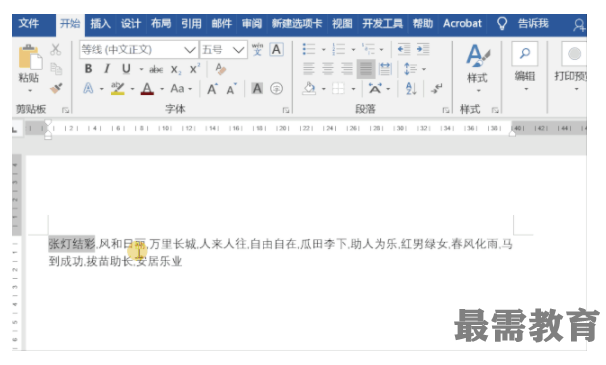Toggle justify alignment
The width and height of the screenshot is (606, 365).
[x=366, y=69]
